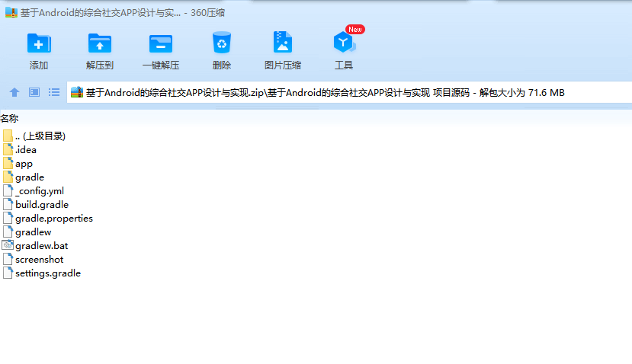
Task: Switch to list detail view mode
Action: click(x=54, y=92)
